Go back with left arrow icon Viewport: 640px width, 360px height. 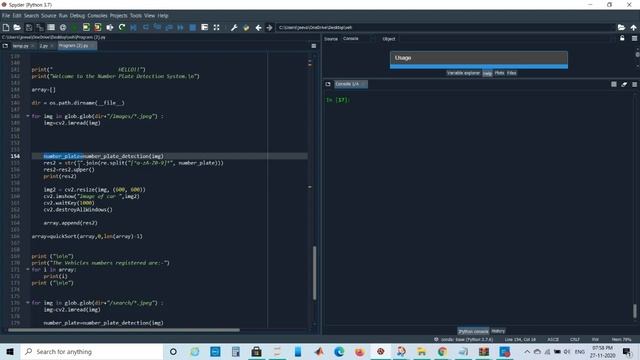[258, 27]
